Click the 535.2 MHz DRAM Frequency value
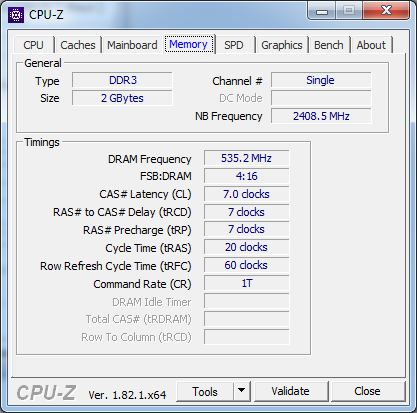417x413 pixels. (x=247, y=158)
